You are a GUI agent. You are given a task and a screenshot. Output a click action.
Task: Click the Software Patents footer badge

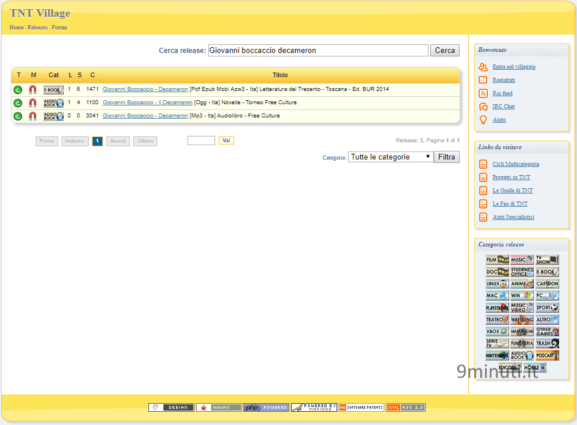(x=361, y=407)
